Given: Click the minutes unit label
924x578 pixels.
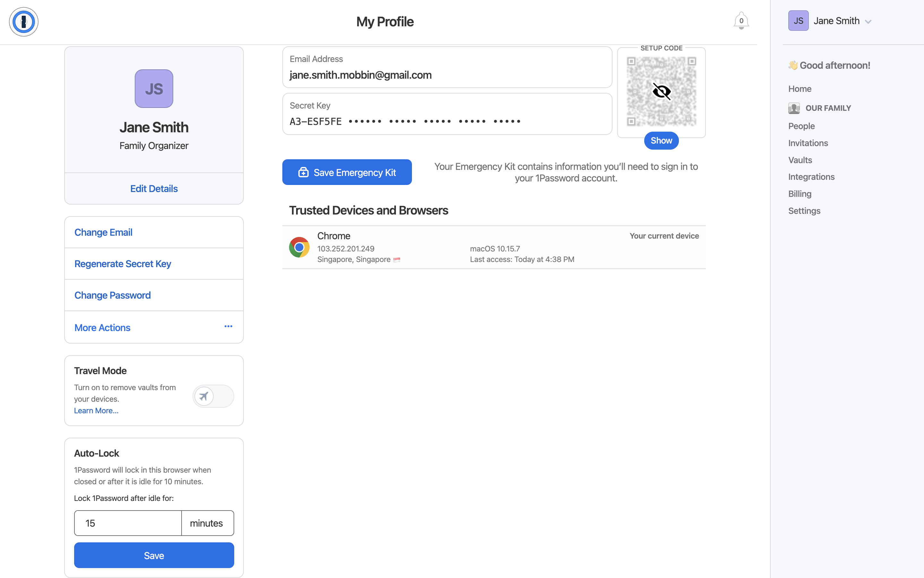Looking at the screenshot, I should (x=206, y=523).
